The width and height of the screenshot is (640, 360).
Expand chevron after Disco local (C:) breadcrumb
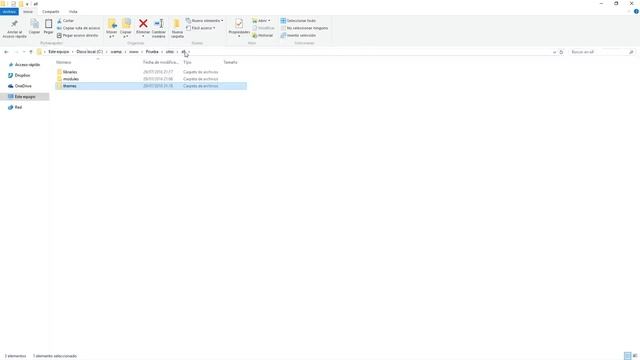(107, 52)
